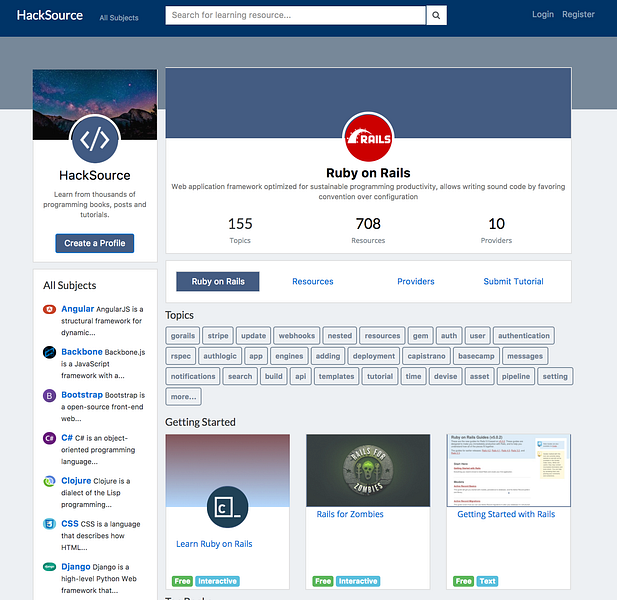Select the deployment topic tag
Viewport: 617px width, 600px height.
[374, 356]
